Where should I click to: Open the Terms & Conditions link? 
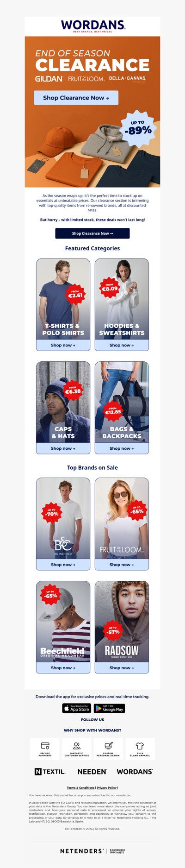pos(80,788)
